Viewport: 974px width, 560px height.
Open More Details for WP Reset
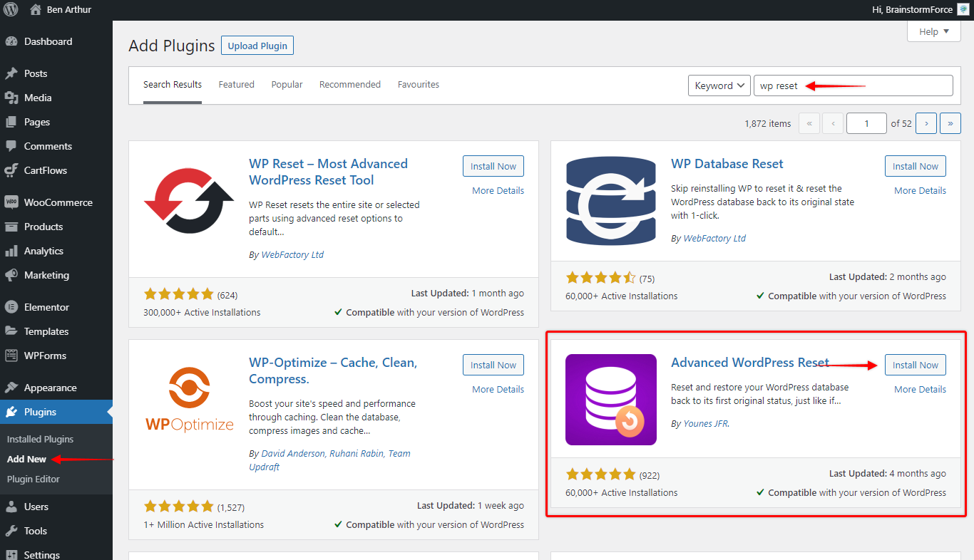coord(498,190)
